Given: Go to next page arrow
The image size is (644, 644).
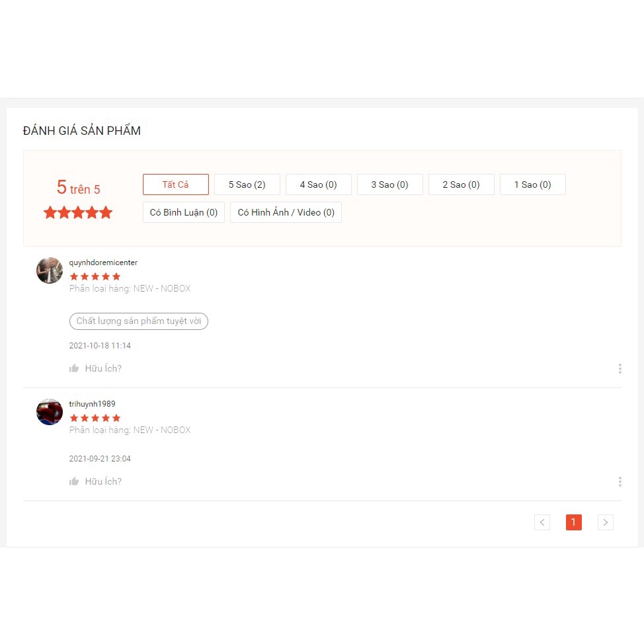Looking at the screenshot, I should point(606,522).
